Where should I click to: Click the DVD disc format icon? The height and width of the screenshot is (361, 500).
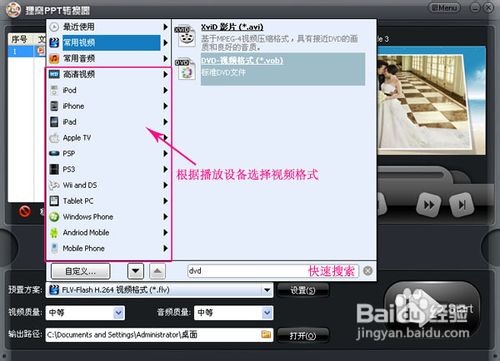point(185,69)
